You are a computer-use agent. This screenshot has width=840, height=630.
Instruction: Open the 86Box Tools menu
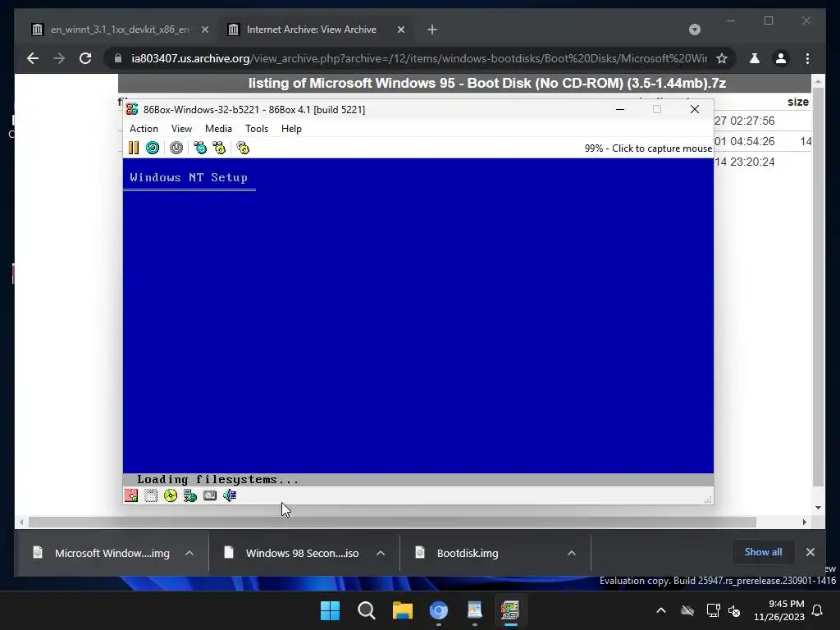257,129
